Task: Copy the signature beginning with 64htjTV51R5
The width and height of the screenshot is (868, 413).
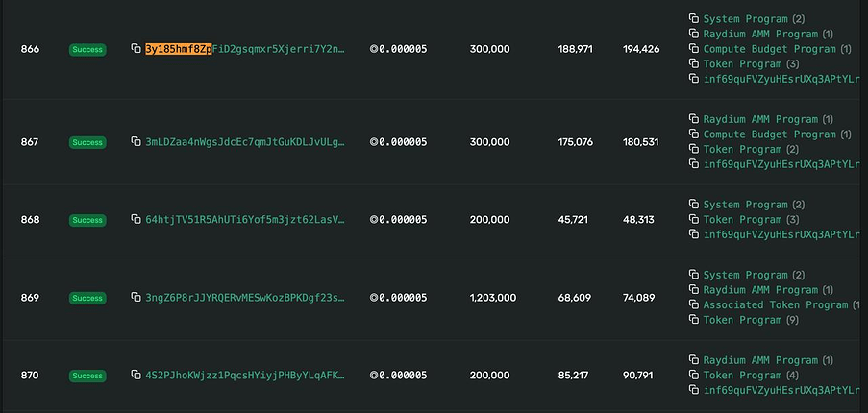Action: (136, 220)
